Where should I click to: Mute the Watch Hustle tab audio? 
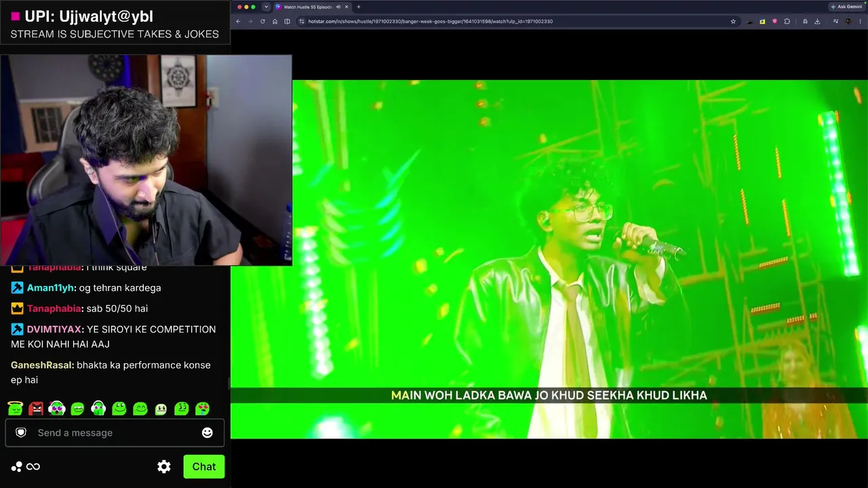338,7
